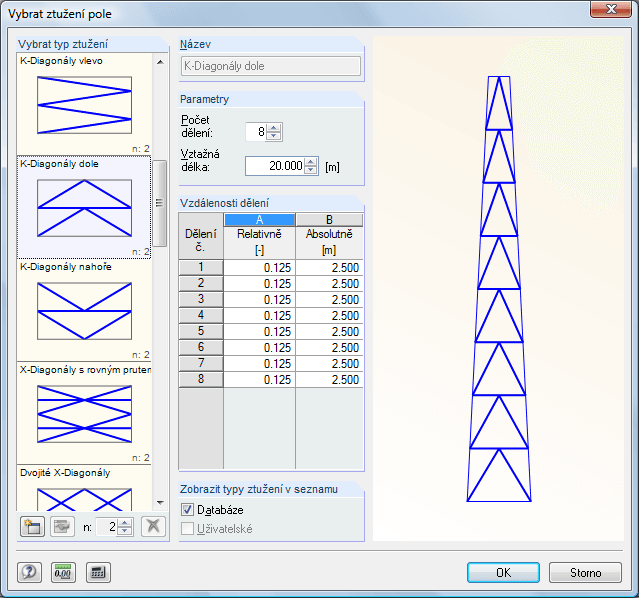The image size is (639, 598).
Task: Click the Vztažná délka value field
Action: 275,166
